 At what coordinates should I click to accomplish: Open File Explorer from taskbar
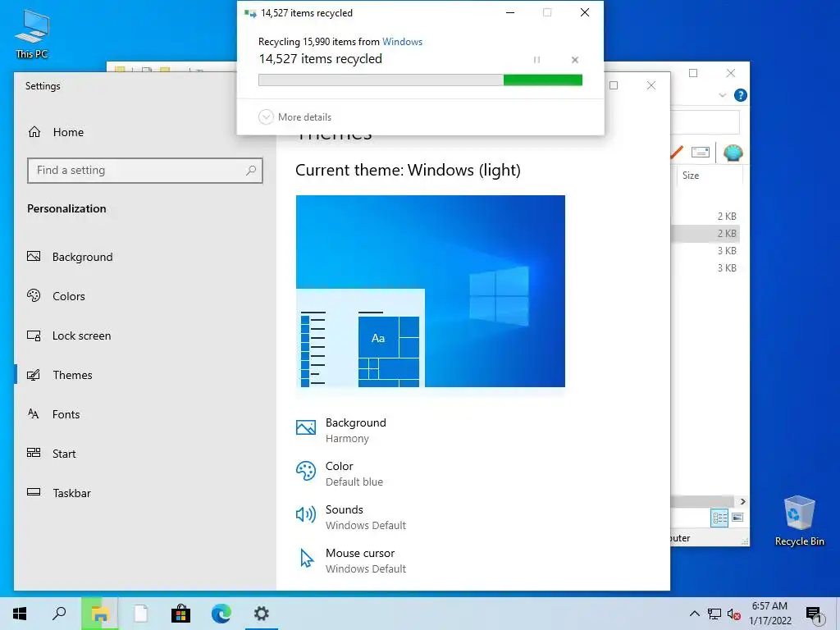coord(100,614)
